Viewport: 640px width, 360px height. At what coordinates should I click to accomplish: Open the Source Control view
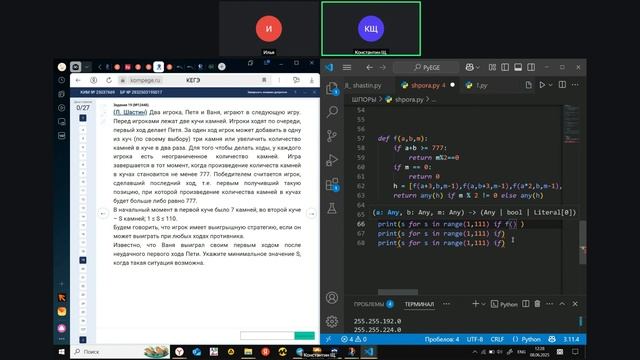point(332,136)
